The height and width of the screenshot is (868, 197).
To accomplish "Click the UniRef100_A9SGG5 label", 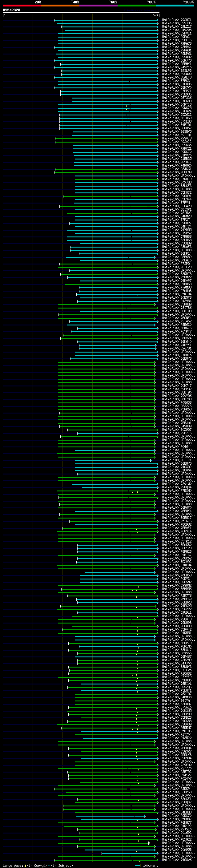I will [x=176, y=145].
